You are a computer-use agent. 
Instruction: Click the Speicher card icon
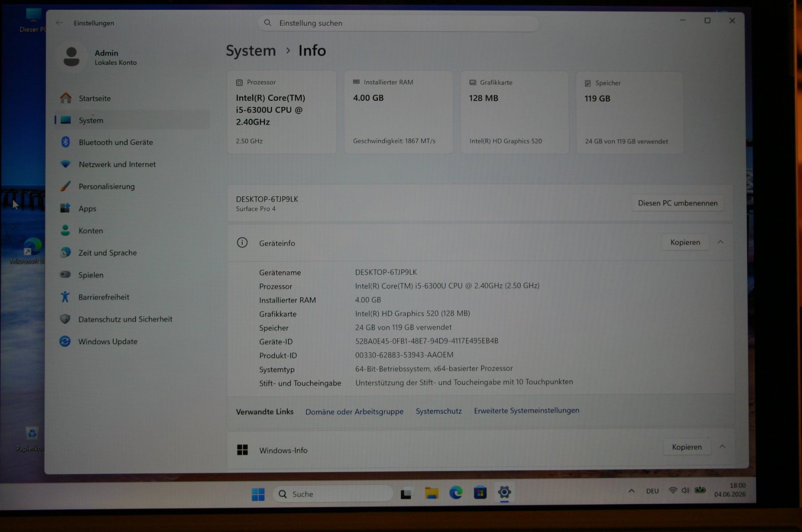coord(588,83)
